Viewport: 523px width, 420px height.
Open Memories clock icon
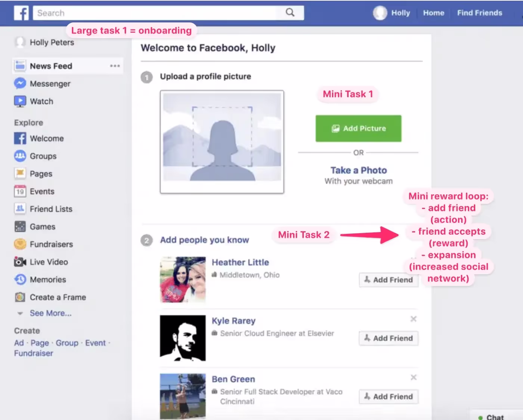(x=20, y=280)
